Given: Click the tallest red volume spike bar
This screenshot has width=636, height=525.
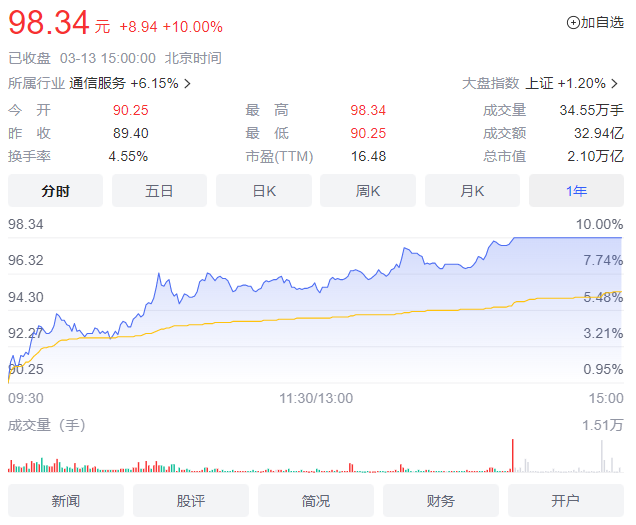Looking at the screenshot, I should point(513,455).
